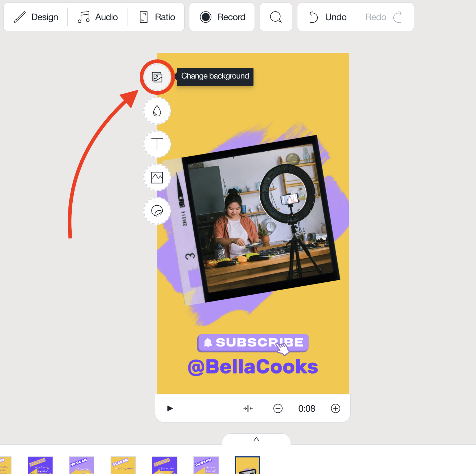This screenshot has width=476, height=474.
Task: Select the Text tool icon
Action: pos(157,144)
